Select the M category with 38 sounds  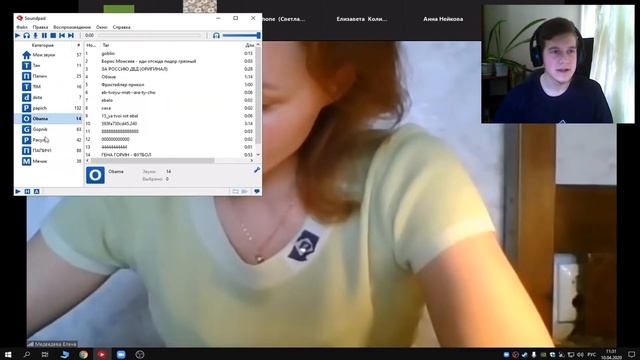pos(49,161)
